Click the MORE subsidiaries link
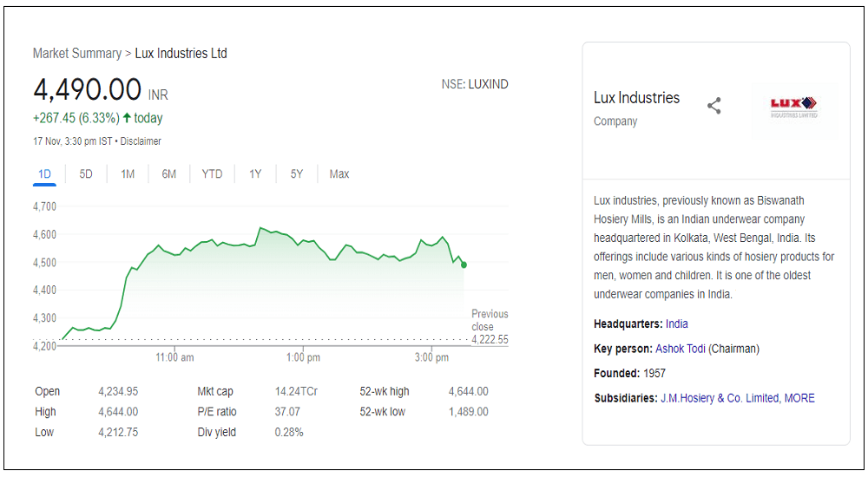868x477 pixels. click(799, 398)
